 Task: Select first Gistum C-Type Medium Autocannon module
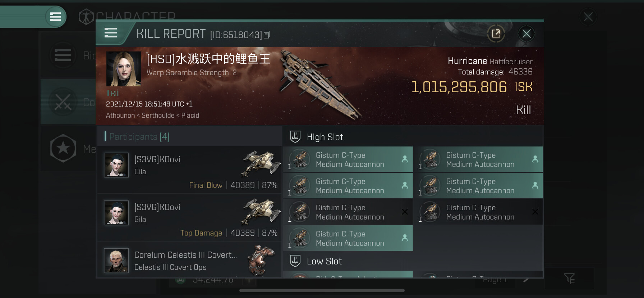point(348,159)
